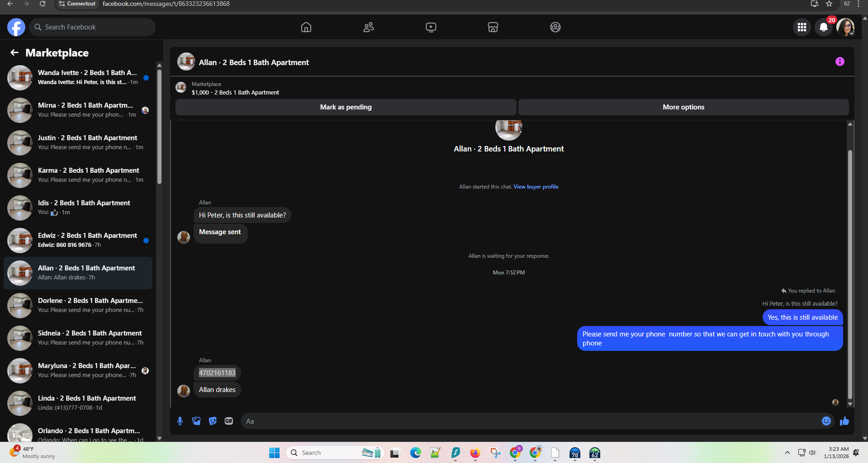The height and width of the screenshot is (463, 868).
Task: Open the View buyer profile link
Action: [x=536, y=187]
